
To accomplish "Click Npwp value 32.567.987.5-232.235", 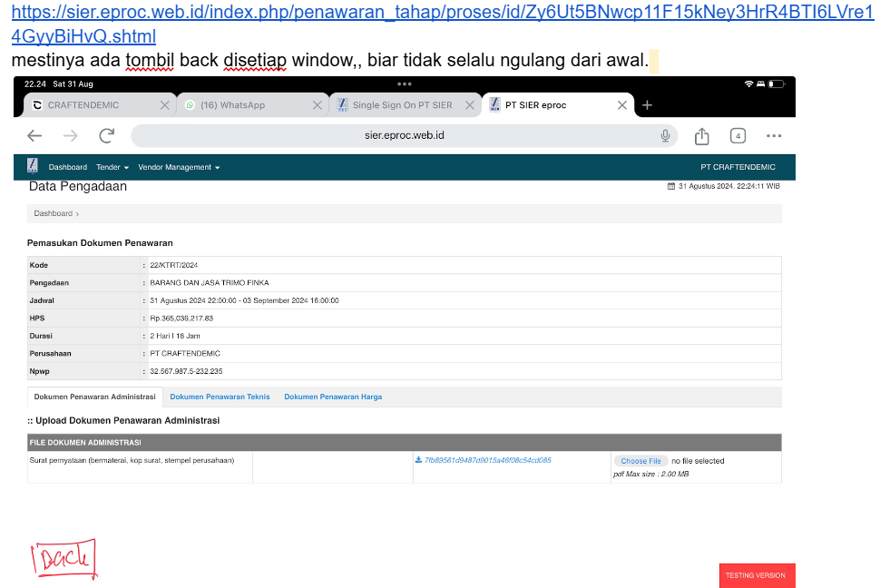I will (x=186, y=371).
